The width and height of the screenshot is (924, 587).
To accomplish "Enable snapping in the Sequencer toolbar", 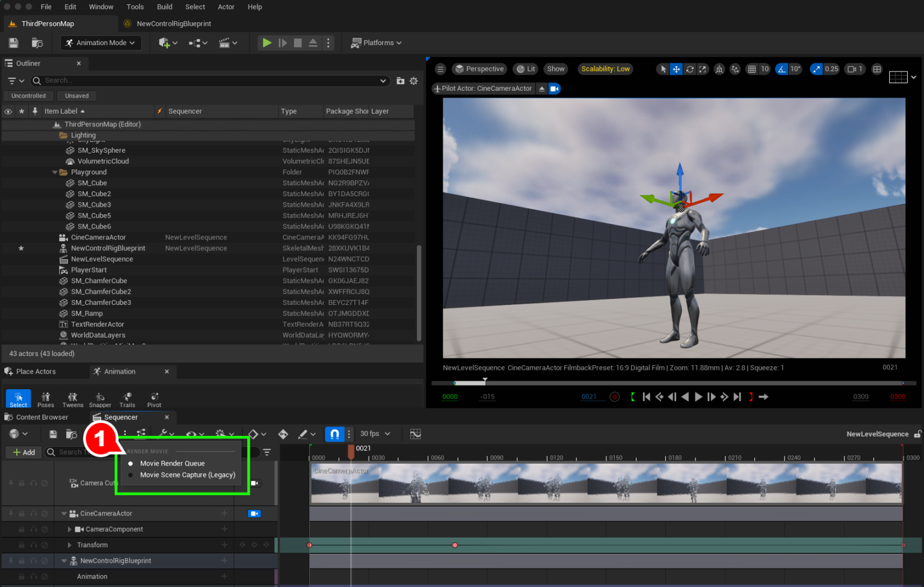I will [334, 434].
